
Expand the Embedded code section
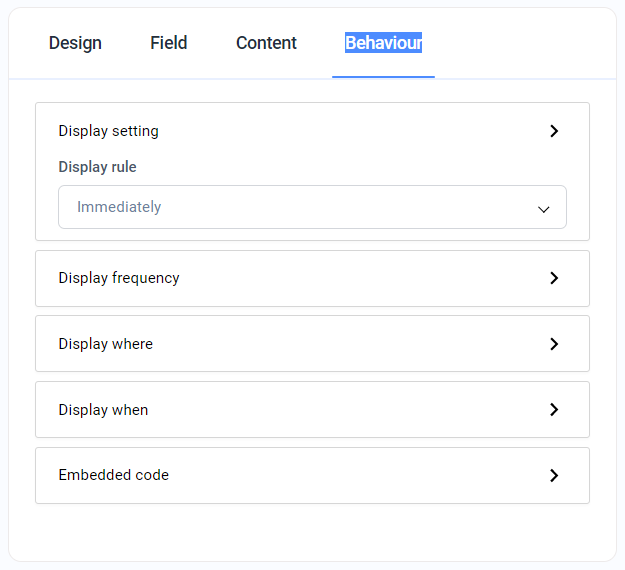(x=113, y=475)
